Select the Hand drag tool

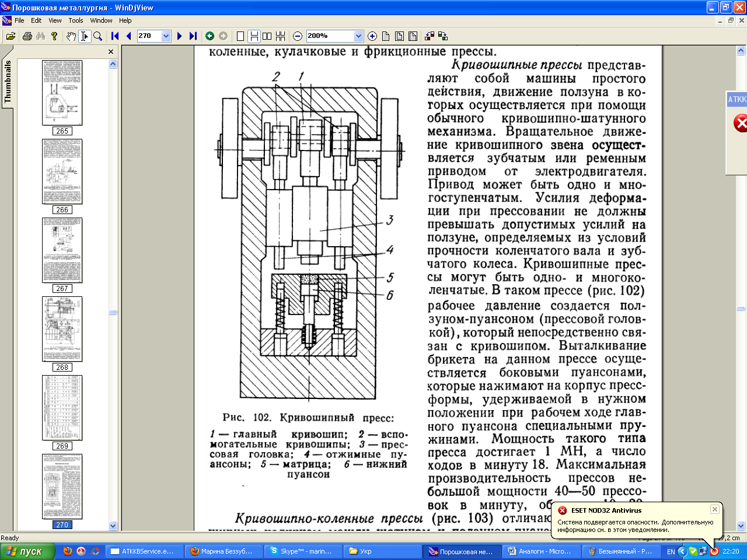(x=71, y=36)
